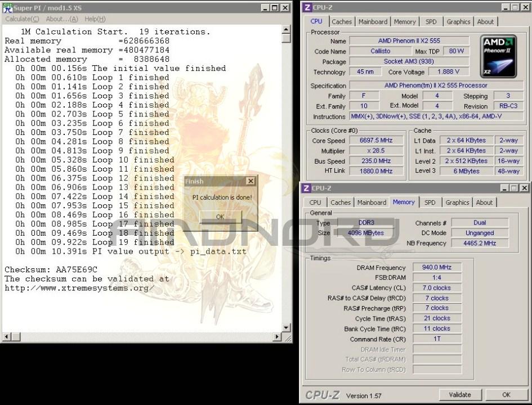The height and width of the screenshot is (405, 532).
Task: Click the Core Voltage value 1.888 V
Action: click(449, 72)
